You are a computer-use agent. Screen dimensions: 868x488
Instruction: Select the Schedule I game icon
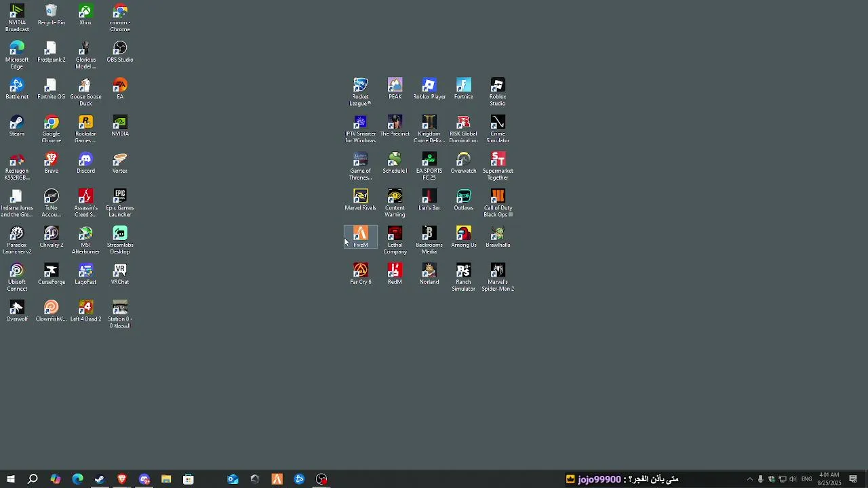click(x=395, y=163)
